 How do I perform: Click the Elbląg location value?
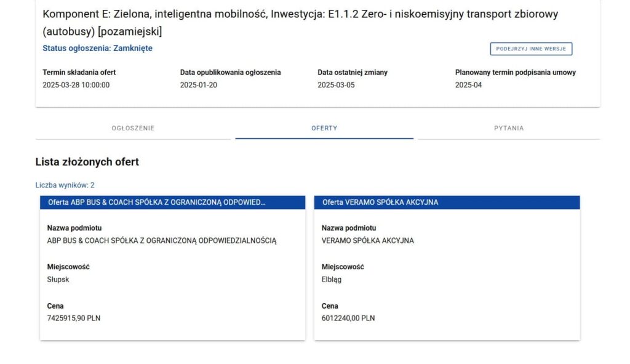pyautogui.click(x=332, y=280)
